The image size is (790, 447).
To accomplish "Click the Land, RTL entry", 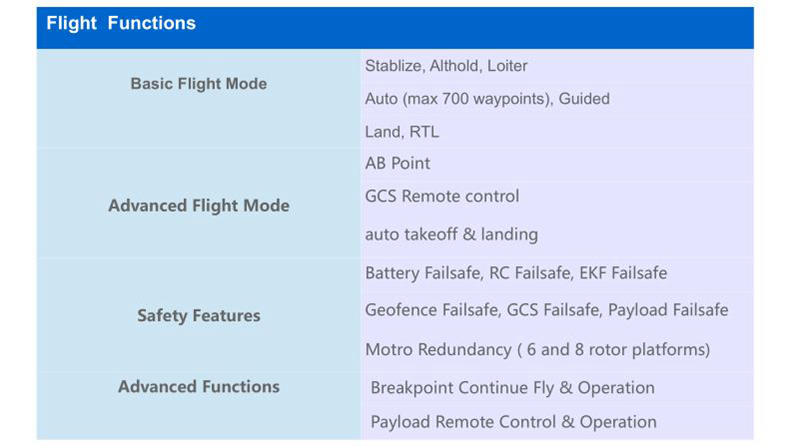I will point(402,132).
